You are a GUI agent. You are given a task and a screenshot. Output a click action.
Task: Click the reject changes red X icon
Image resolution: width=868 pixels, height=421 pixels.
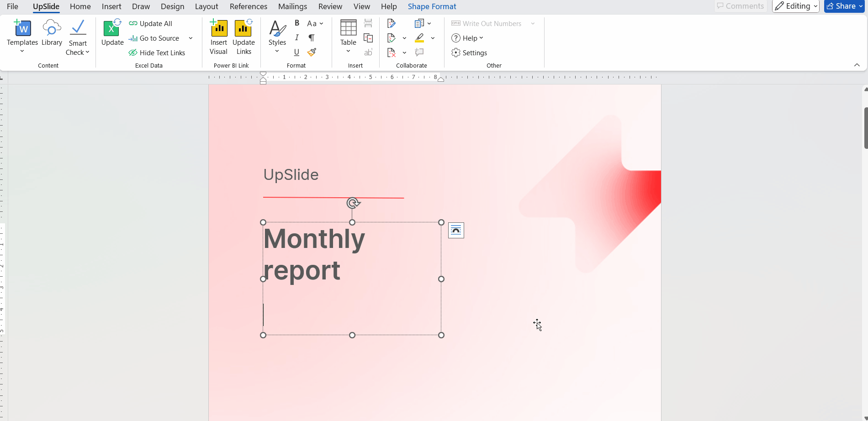[392, 53]
